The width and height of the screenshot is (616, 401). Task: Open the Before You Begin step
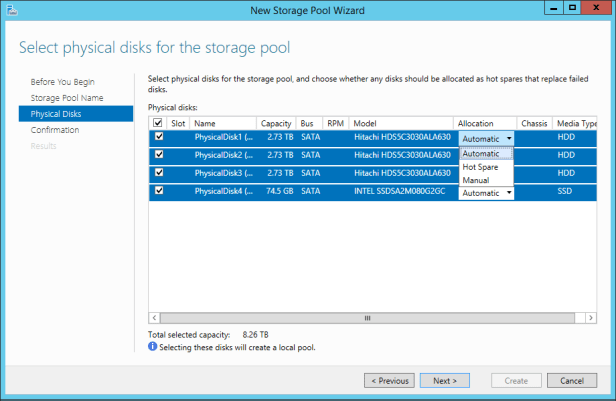tap(62, 82)
